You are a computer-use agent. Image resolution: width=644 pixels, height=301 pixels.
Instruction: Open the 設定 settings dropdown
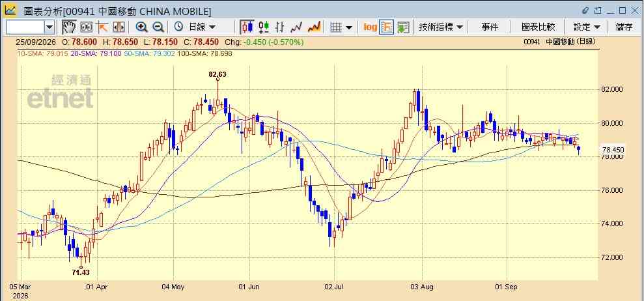(587, 27)
